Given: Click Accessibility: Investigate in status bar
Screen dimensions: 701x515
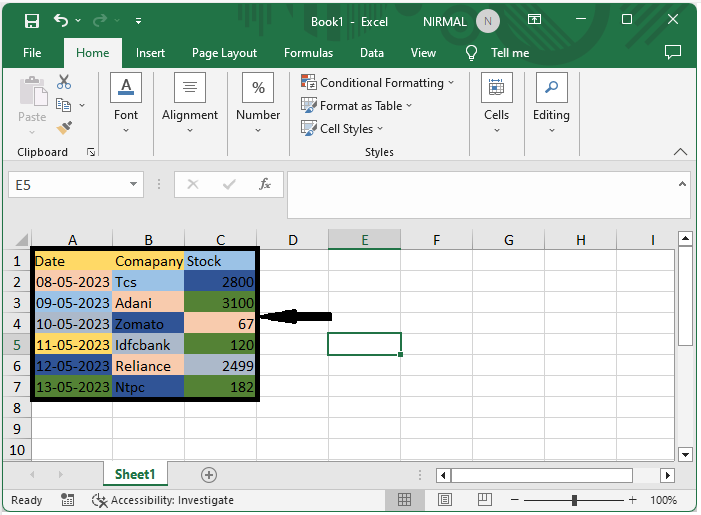Looking at the screenshot, I should (163, 500).
